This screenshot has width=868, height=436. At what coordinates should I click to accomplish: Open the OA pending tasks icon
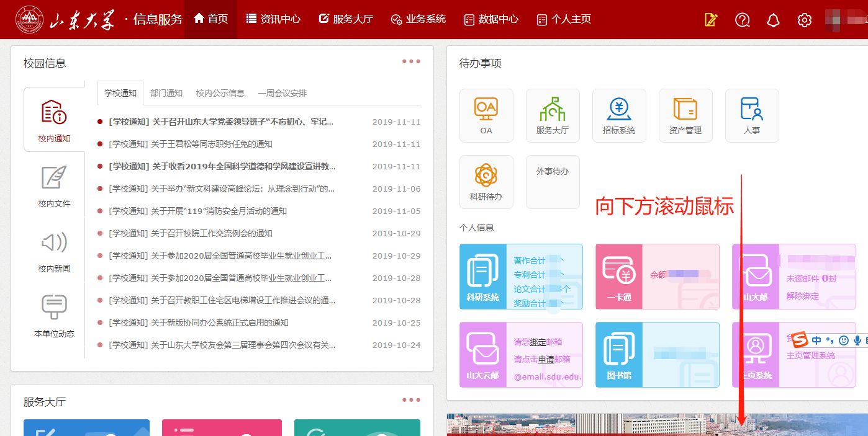coord(486,115)
